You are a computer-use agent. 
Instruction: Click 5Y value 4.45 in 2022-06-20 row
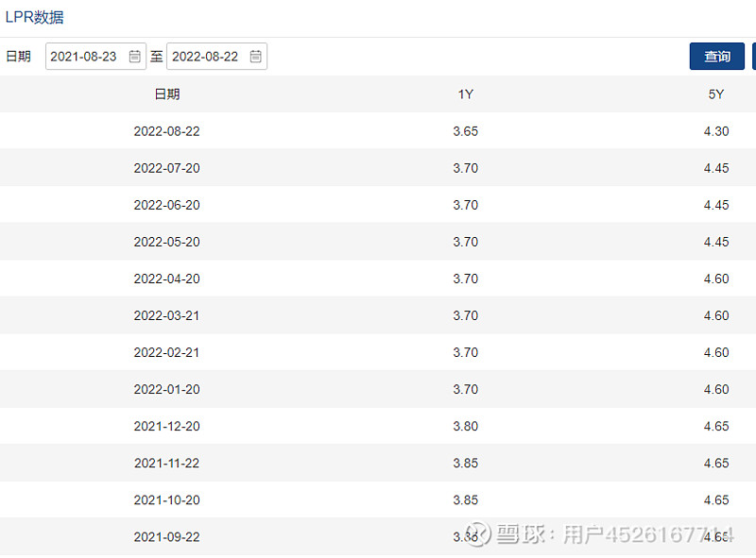click(x=716, y=205)
